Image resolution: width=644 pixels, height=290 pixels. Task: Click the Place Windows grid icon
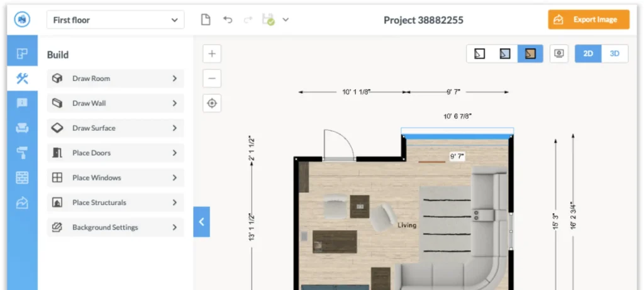(x=57, y=177)
